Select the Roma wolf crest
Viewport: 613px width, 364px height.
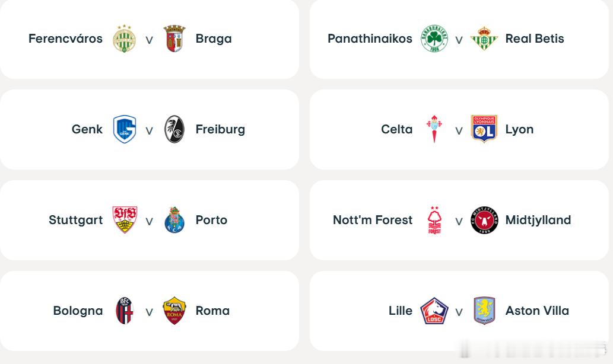pos(174,311)
